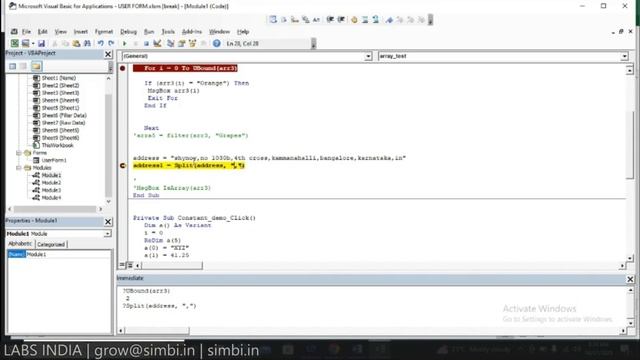Open the Debug menu
The height and width of the screenshot is (360, 640).
(x=128, y=31)
